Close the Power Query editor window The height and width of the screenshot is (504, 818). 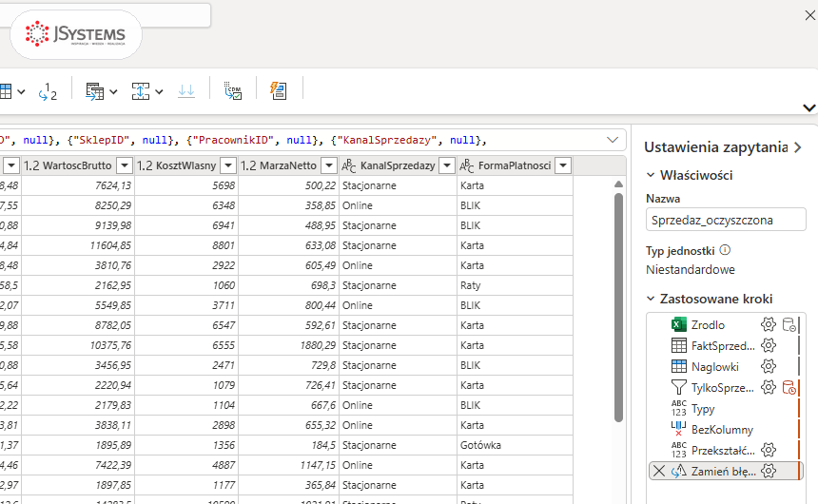(809, 15)
